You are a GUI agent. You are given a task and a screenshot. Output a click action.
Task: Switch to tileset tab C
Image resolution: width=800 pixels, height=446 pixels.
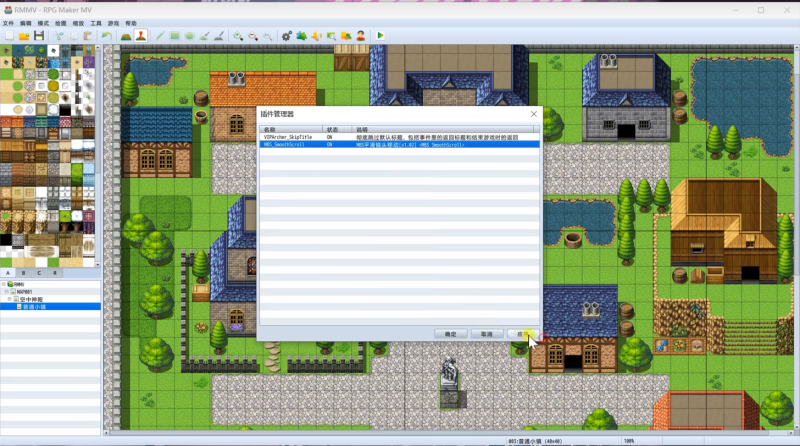tap(39, 273)
